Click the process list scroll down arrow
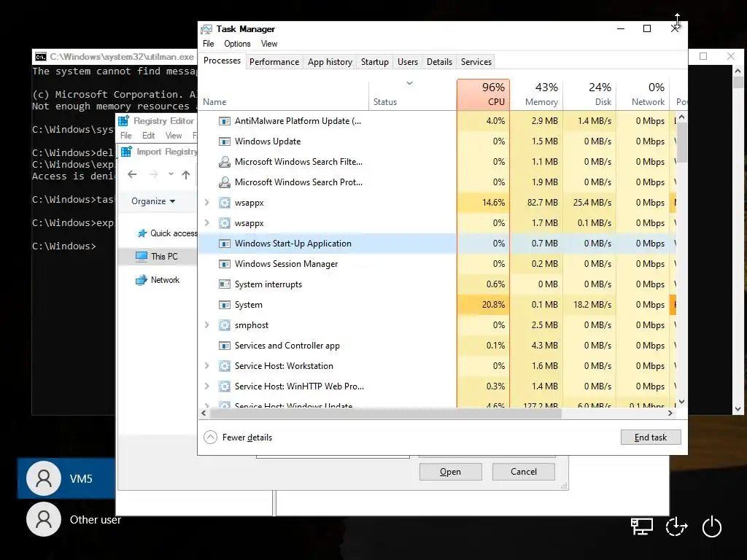The image size is (747, 560). [682, 402]
